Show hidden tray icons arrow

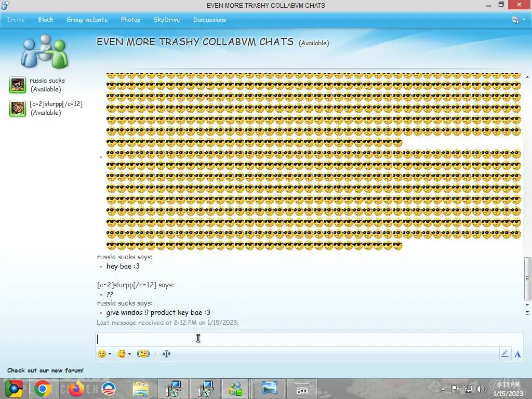[443, 389]
